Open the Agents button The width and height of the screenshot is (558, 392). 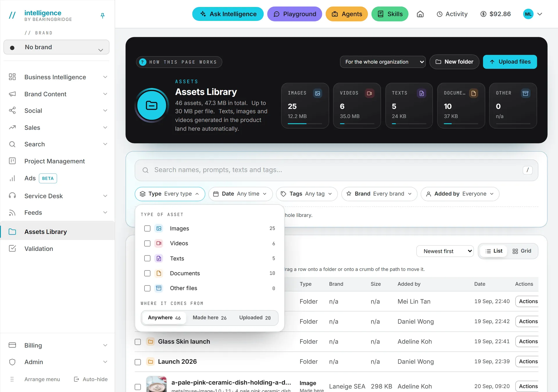point(347,14)
